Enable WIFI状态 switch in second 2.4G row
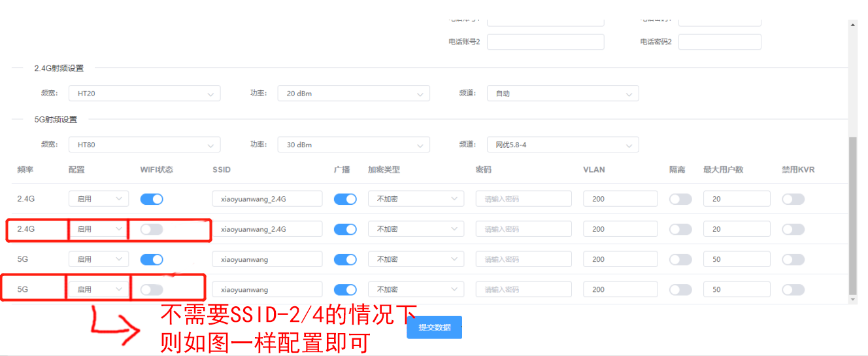The image size is (868, 356). [152, 229]
